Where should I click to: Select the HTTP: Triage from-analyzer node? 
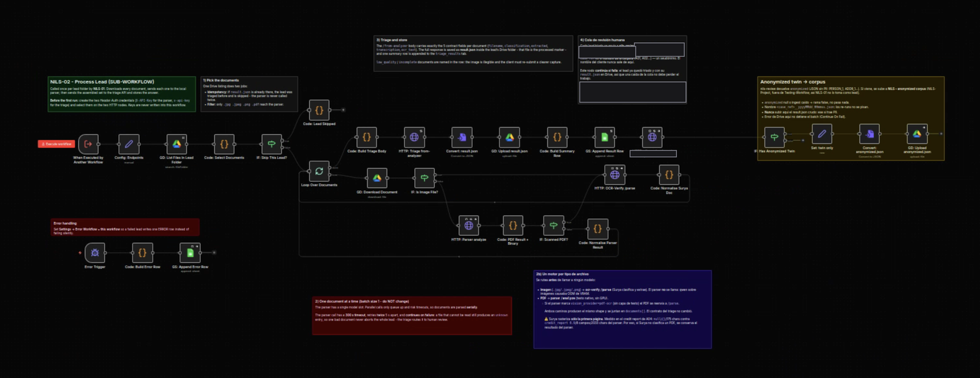coord(414,137)
